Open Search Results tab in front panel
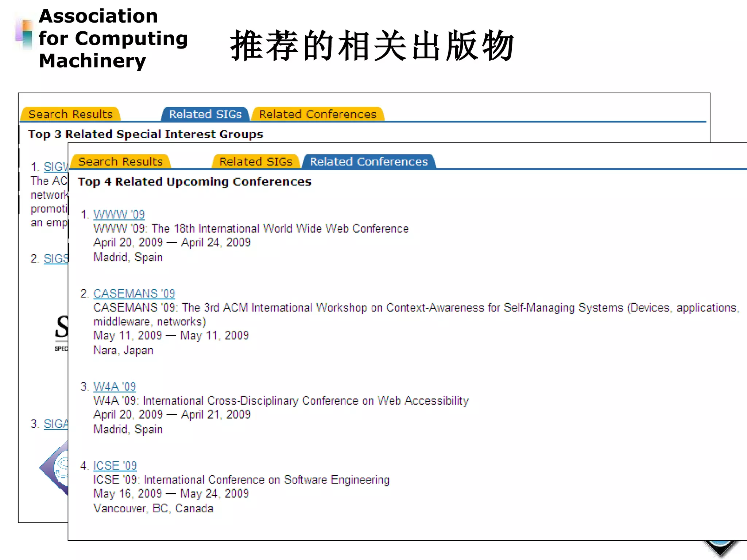The width and height of the screenshot is (747, 560). coord(120,162)
